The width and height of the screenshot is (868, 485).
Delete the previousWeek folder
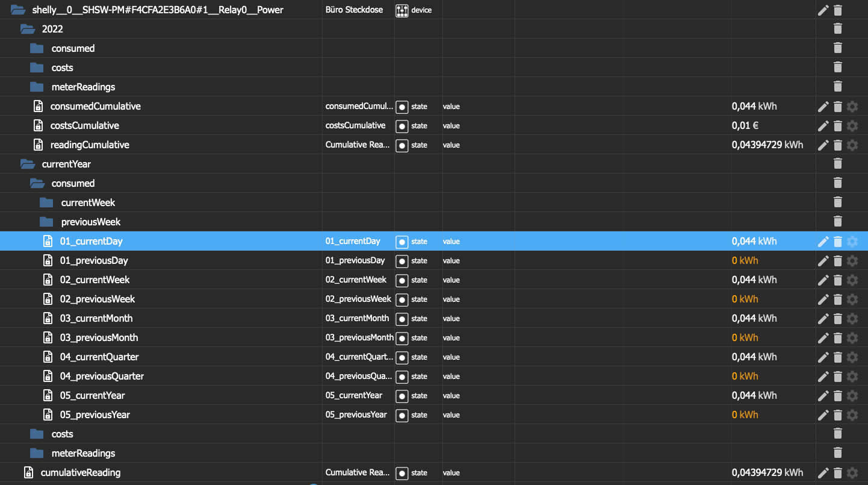837,221
